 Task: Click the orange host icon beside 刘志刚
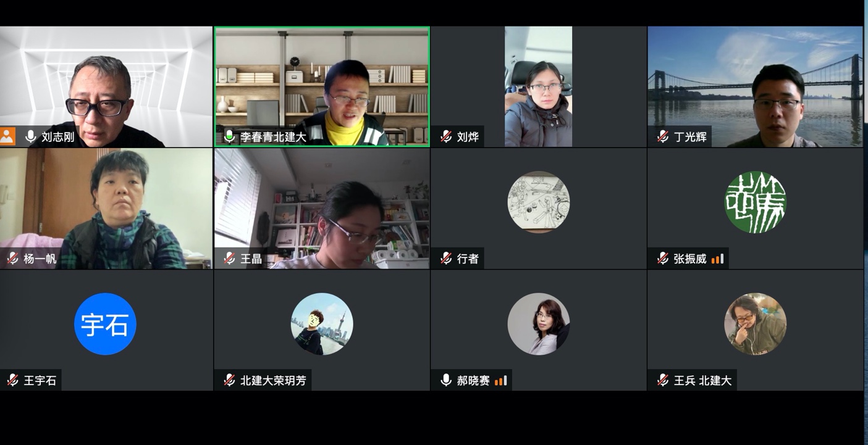(7, 136)
